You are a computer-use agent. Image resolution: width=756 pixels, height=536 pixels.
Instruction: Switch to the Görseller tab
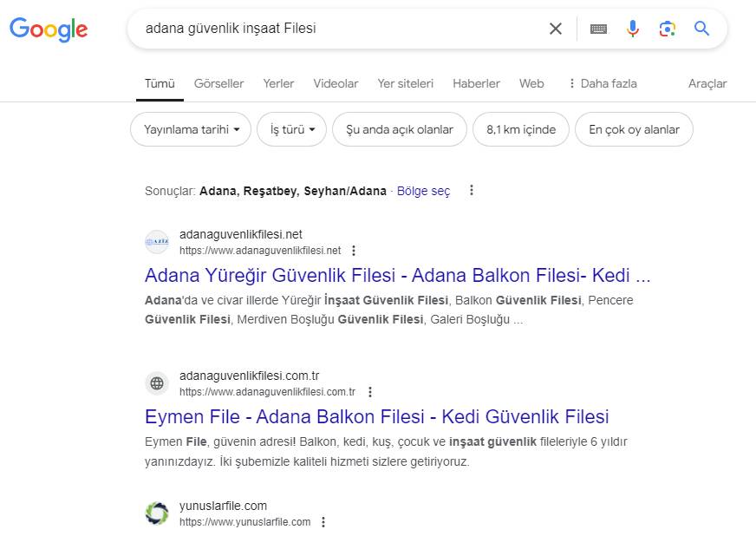pyautogui.click(x=218, y=83)
